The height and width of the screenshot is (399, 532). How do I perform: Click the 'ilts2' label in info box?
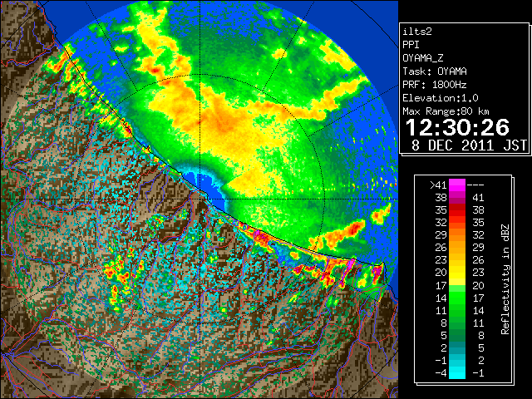417,32
